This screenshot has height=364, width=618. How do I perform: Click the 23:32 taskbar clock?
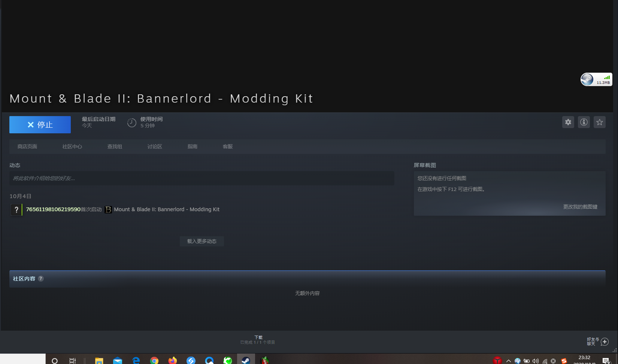point(584,358)
